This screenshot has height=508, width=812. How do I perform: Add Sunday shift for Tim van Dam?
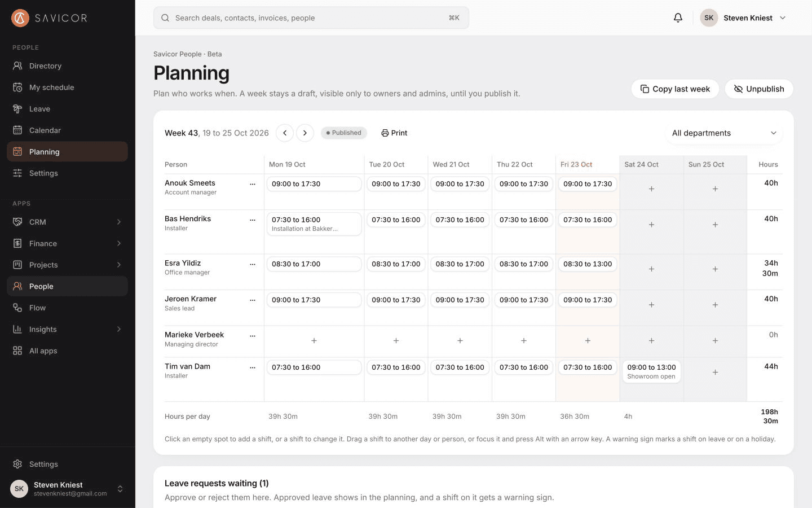click(715, 373)
